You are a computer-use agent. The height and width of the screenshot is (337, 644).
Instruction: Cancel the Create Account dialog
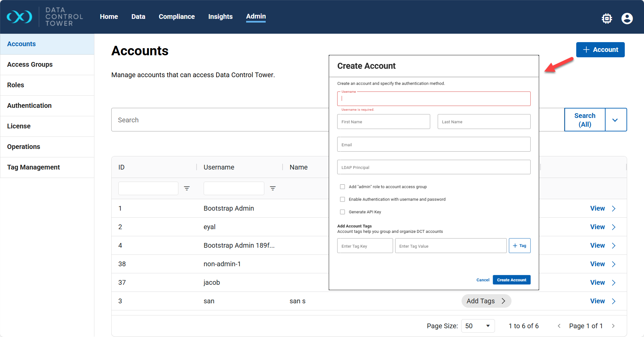(x=482, y=280)
